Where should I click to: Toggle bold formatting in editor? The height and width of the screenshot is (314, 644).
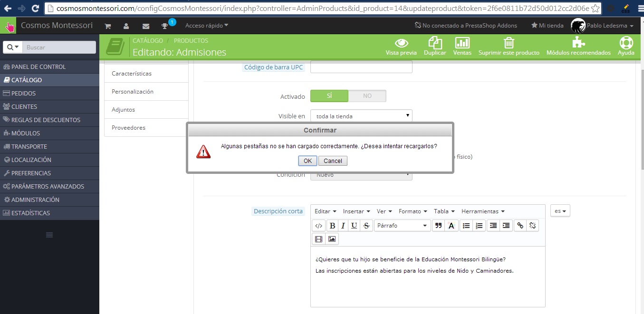[x=332, y=226]
